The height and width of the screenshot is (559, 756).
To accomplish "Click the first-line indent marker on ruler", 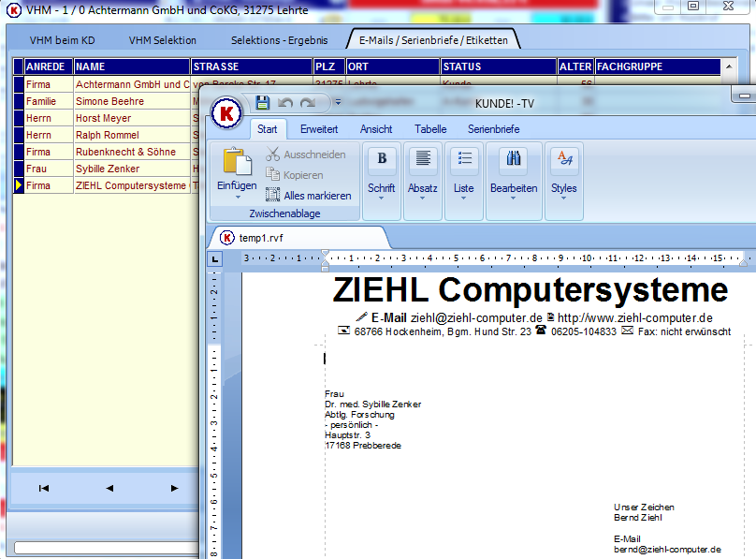I will (326, 254).
